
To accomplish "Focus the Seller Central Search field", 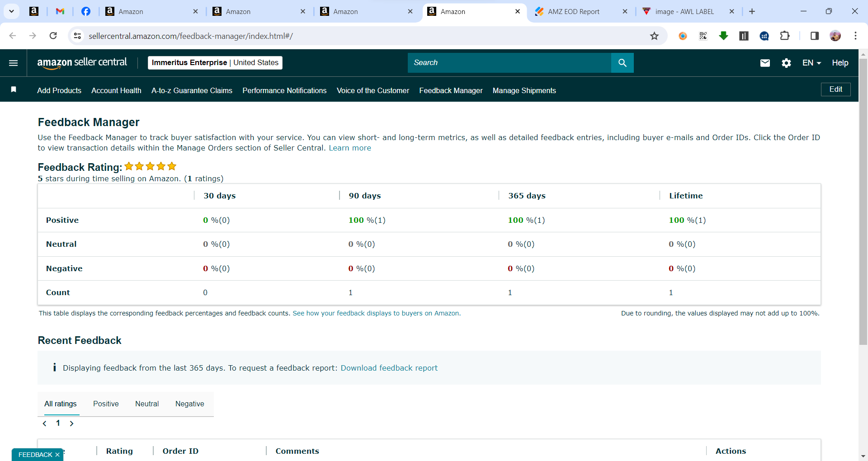I will [509, 63].
